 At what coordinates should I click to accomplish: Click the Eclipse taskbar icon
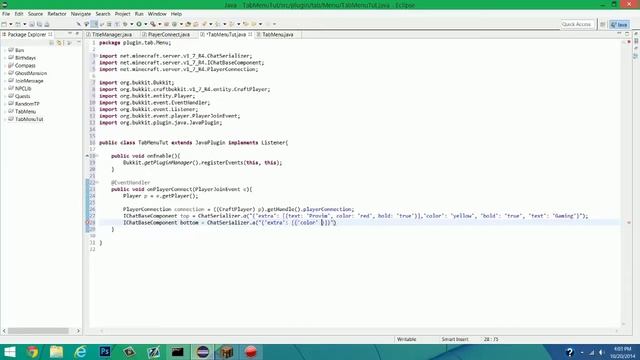tap(202, 352)
